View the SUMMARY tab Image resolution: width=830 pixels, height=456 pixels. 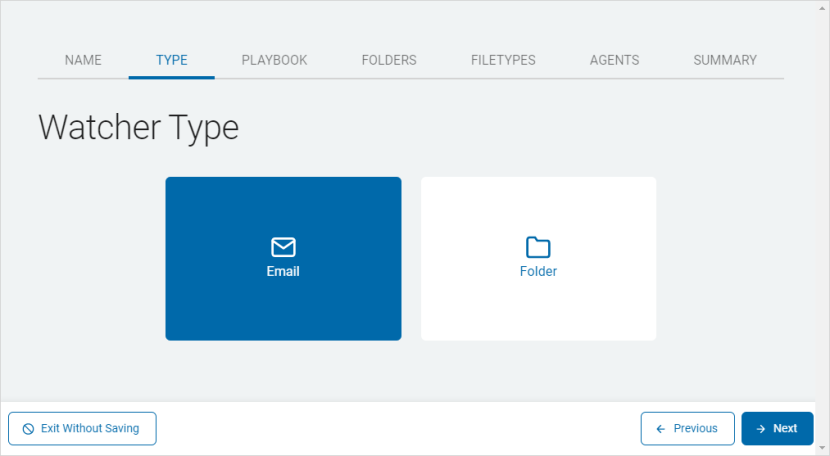[x=725, y=60]
